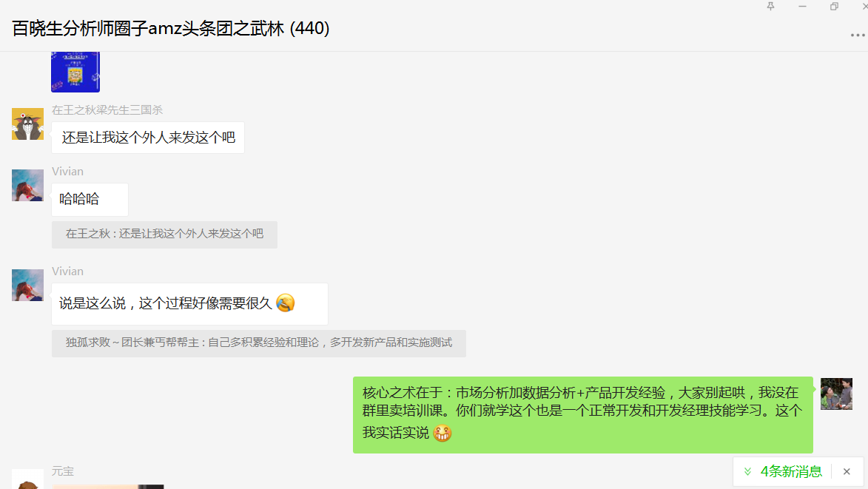868x489 pixels.
Task: Open the blue QR code image
Action: 75,71
